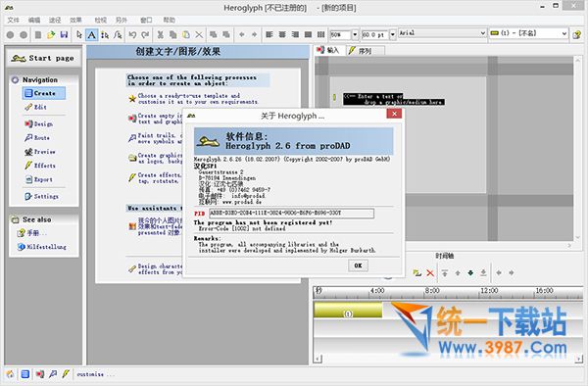
Task: Align text left in toolbar
Action: tap(269, 34)
